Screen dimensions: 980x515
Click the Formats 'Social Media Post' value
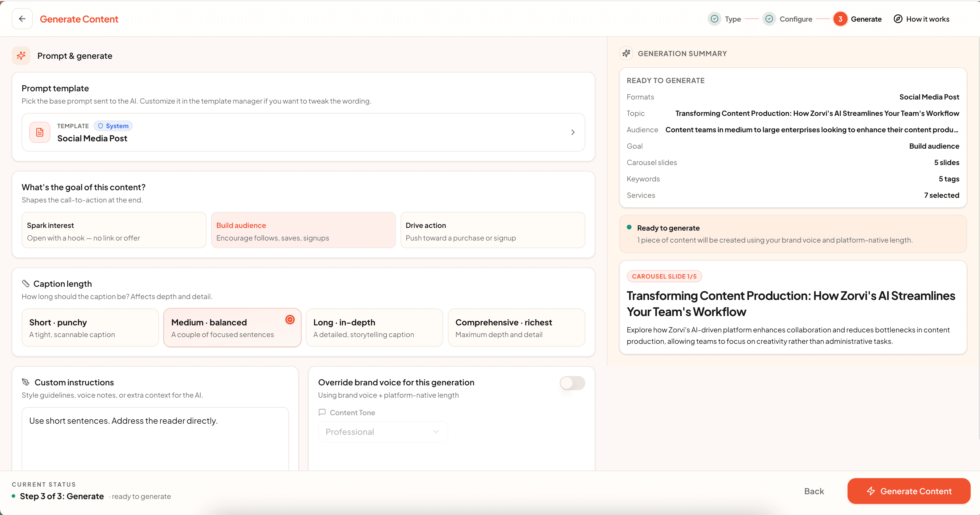929,97
